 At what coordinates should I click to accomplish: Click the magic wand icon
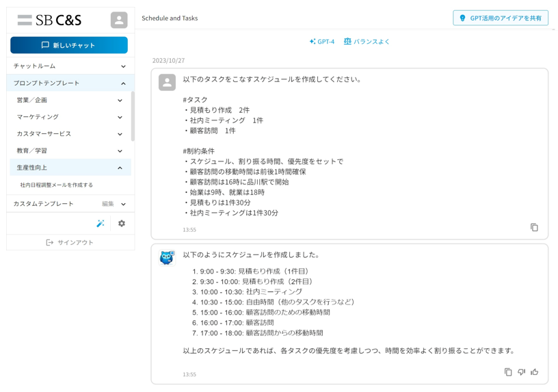click(x=101, y=223)
